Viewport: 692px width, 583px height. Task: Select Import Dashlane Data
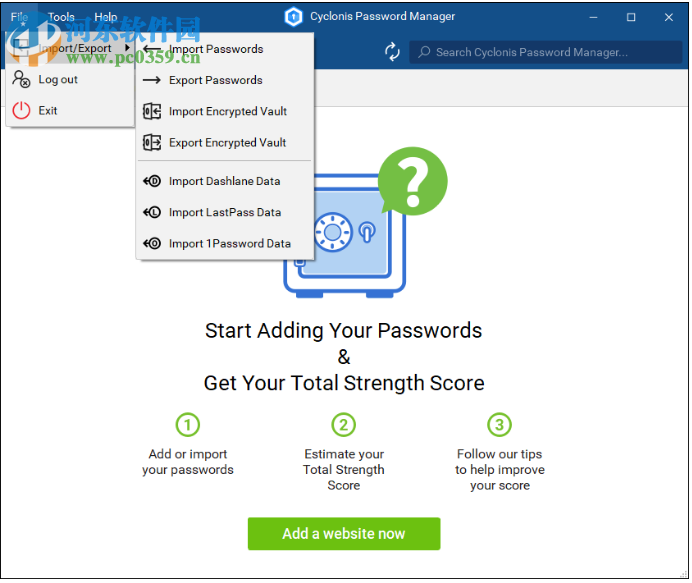coord(225,181)
